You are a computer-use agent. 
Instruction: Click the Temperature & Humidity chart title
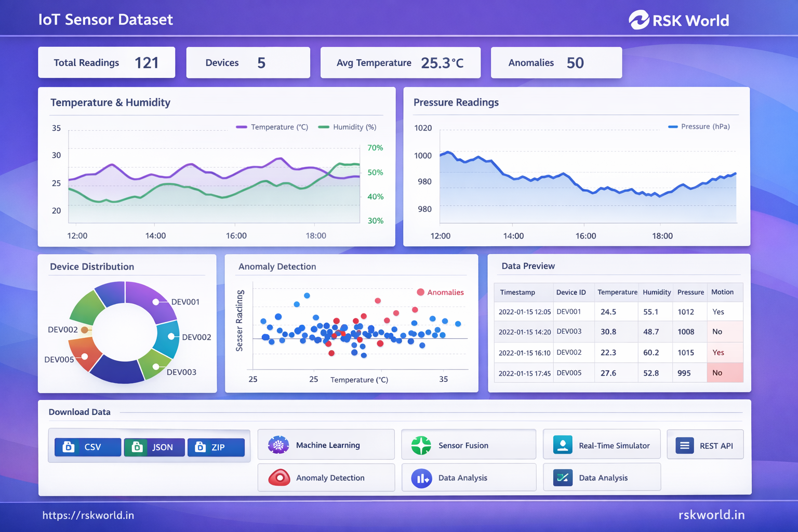110,102
